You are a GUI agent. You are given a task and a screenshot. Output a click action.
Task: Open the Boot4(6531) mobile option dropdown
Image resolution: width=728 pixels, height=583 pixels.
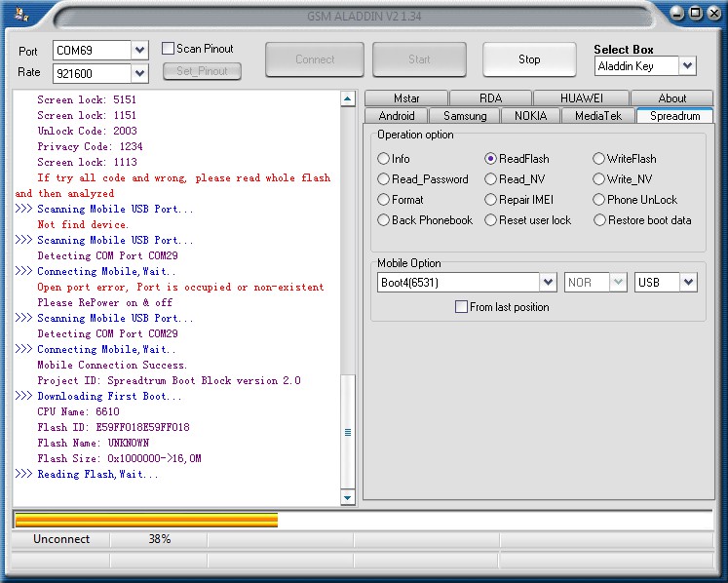(x=547, y=282)
